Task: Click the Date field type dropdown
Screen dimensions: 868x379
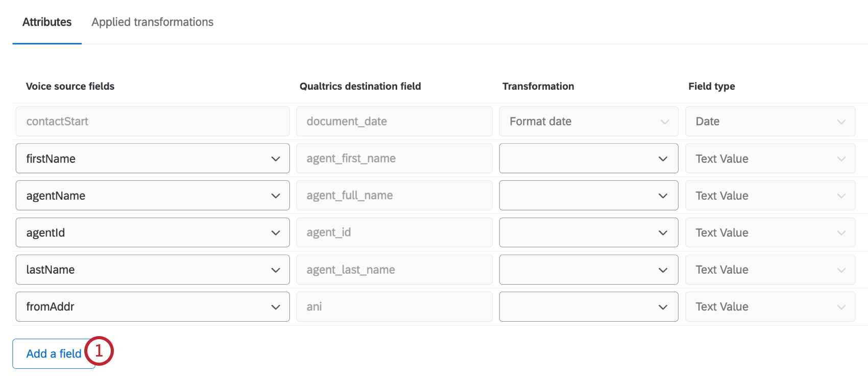Action: [770, 122]
